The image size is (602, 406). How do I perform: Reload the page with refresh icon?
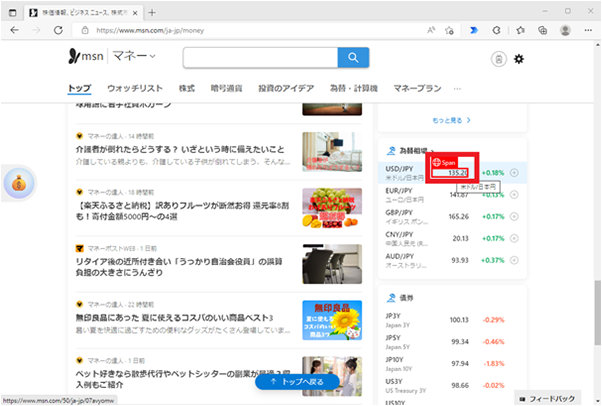pos(58,30)
